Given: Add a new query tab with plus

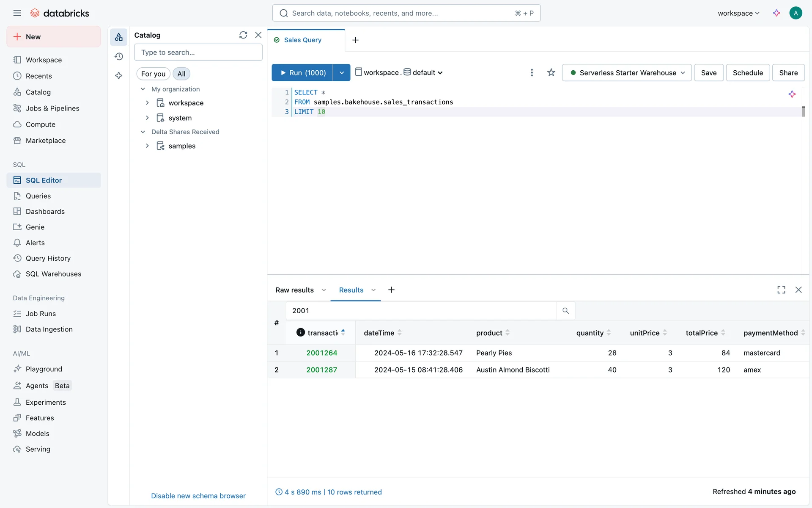Looking at the screenshot, I should 356,40.
